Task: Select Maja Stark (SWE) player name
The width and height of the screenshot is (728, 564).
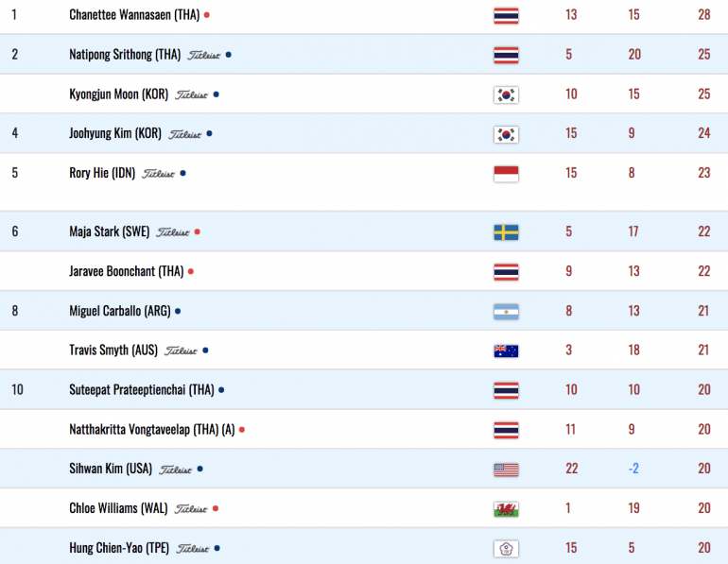Action: (x=109, y=231)
